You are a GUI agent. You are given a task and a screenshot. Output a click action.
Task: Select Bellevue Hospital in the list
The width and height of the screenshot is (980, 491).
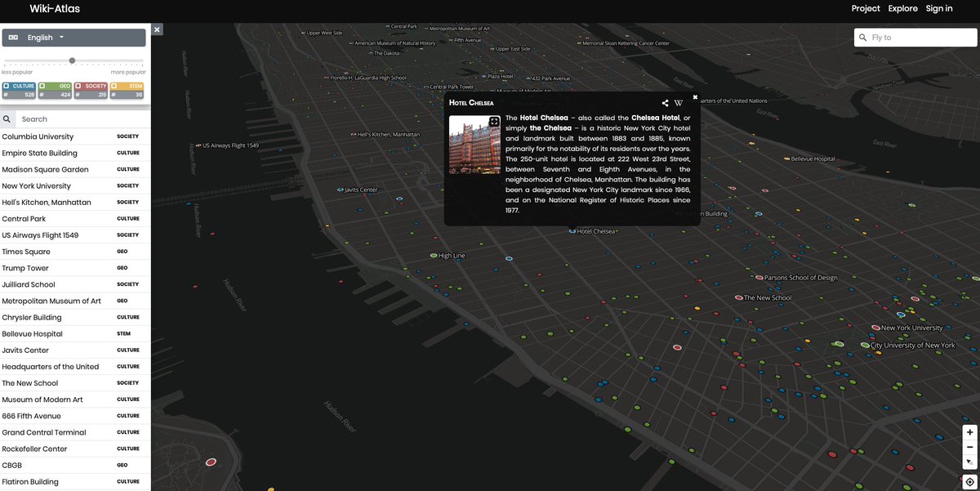[75, 333]
